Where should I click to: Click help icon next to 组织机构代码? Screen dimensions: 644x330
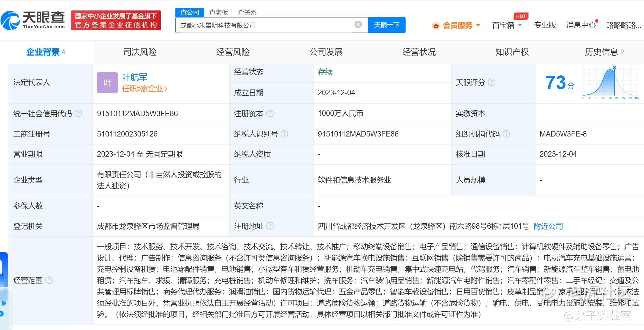(x=506, y=134)
